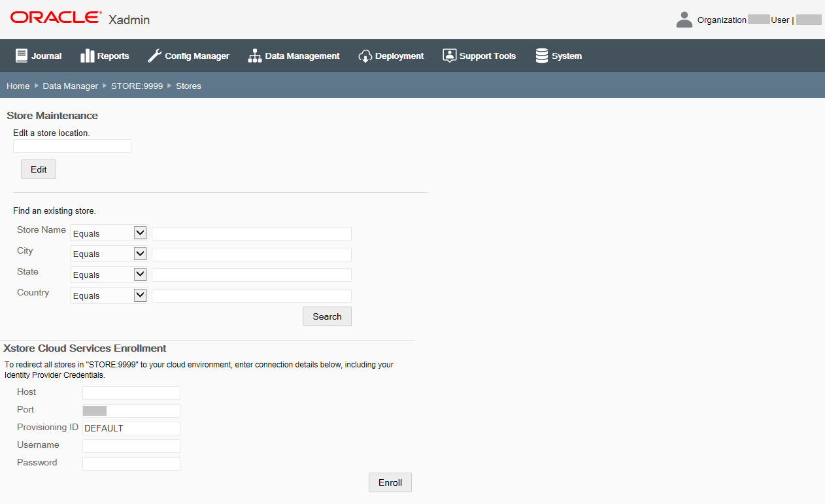The height and width of the screenshot is (504, 825).
Task: Click the Reports bar chart icon
Action: tap(88, 55)
